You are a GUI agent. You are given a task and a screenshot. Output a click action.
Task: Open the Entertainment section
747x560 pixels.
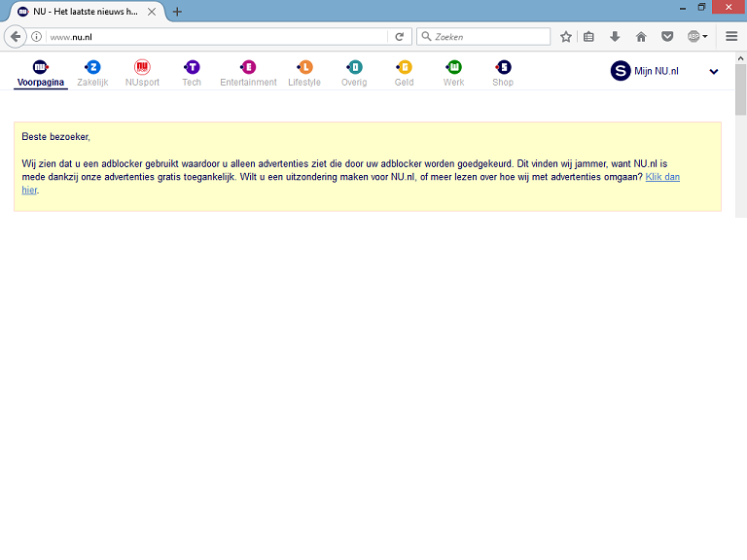(248, 73)
